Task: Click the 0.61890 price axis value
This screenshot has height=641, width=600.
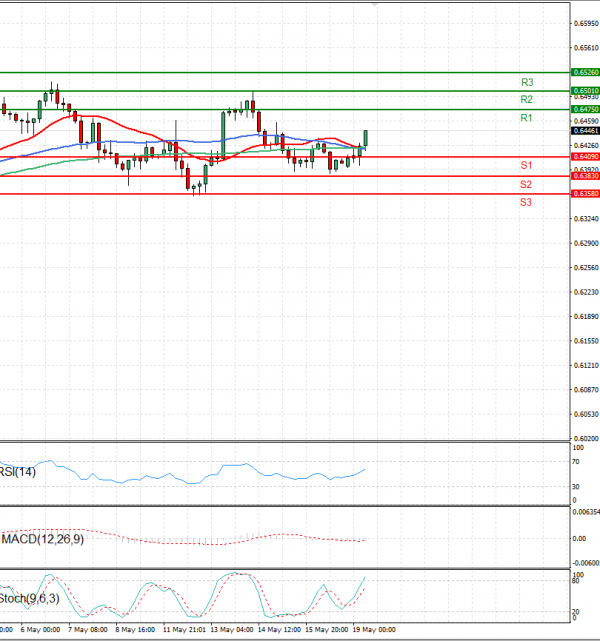Action: (587, 316)
